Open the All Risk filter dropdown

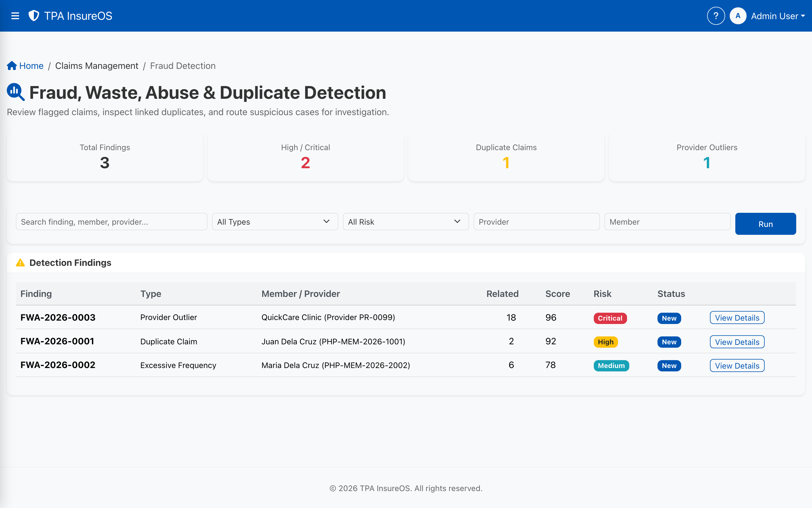406,222
